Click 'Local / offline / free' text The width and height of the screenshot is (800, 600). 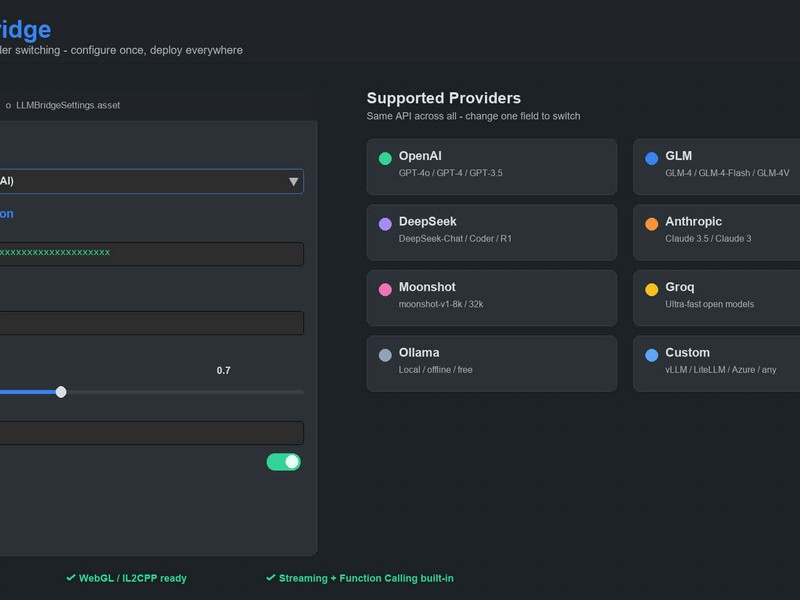click(435, 369)
